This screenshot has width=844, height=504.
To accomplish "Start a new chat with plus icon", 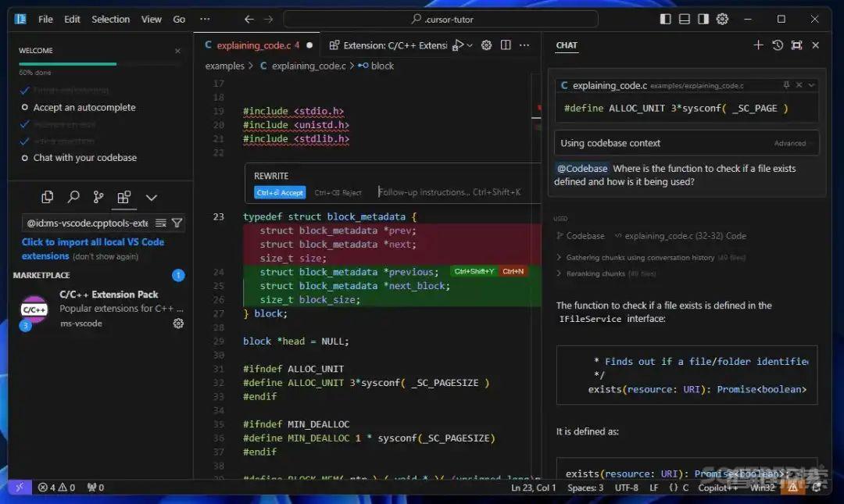I will 758,45.
